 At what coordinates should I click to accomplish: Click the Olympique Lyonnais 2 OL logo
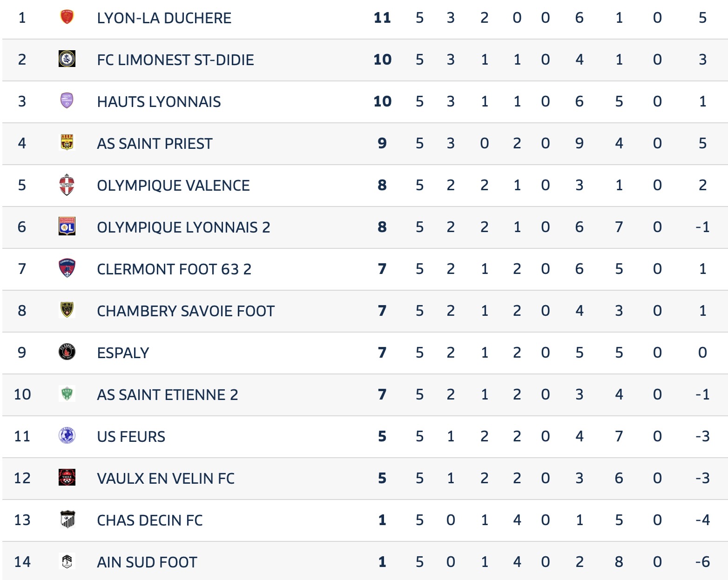tap(67, 227)
